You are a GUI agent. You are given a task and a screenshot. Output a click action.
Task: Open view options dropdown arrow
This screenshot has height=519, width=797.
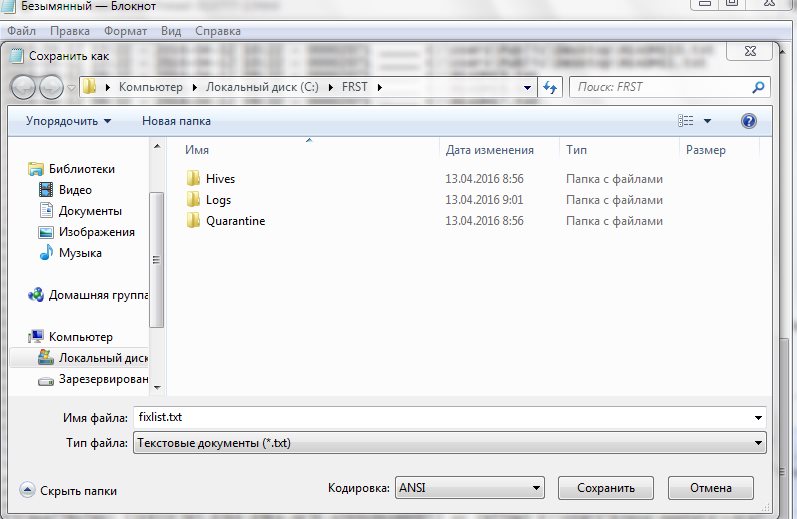coord(708,121)
